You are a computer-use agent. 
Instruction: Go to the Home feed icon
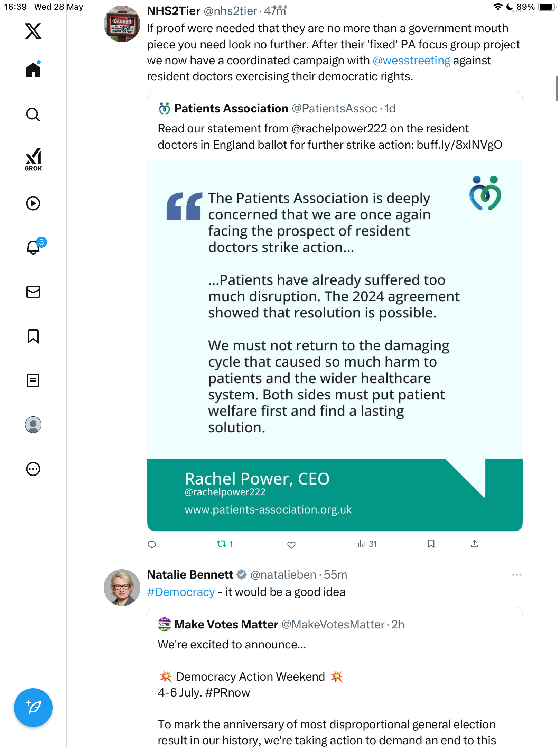tap(33, 70)
